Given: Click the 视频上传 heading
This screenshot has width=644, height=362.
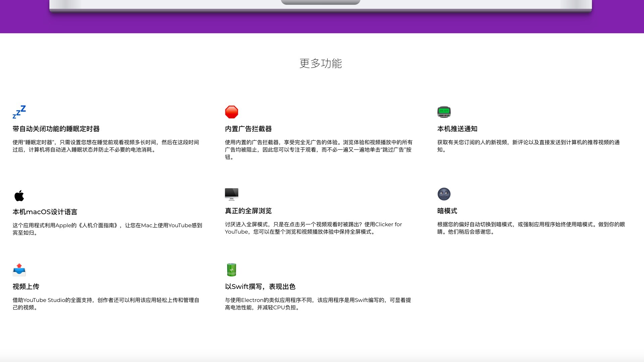Looking at the screenshot, I should 26,287.
